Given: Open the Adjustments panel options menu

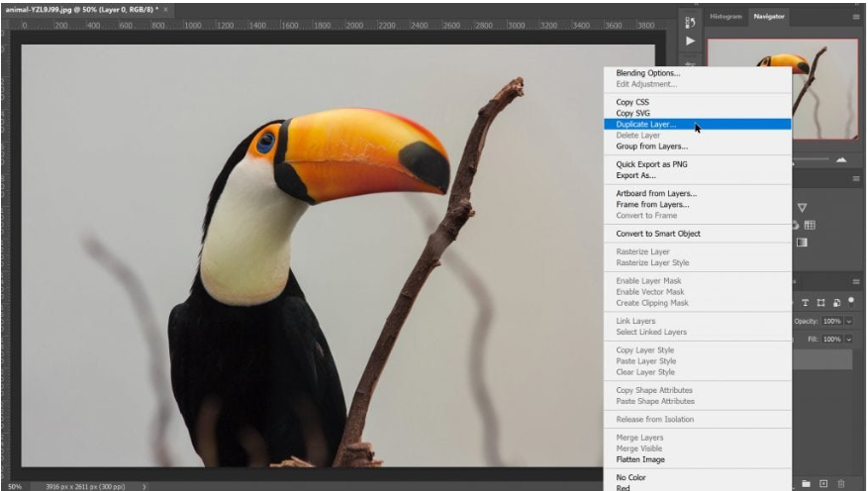Looking at the screenshot, I should pyautogui.click(x=856, y=179).
